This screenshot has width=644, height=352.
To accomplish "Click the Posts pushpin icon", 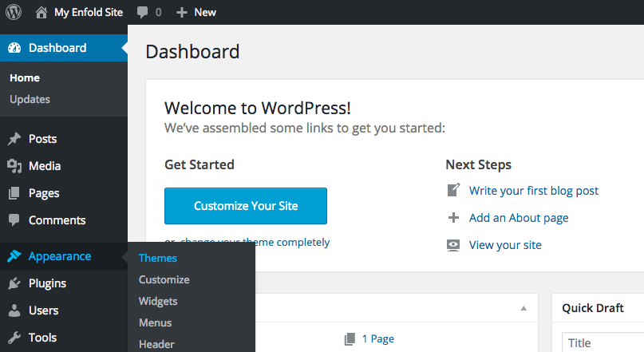I will pyautogui.click(x=14, y=139).
